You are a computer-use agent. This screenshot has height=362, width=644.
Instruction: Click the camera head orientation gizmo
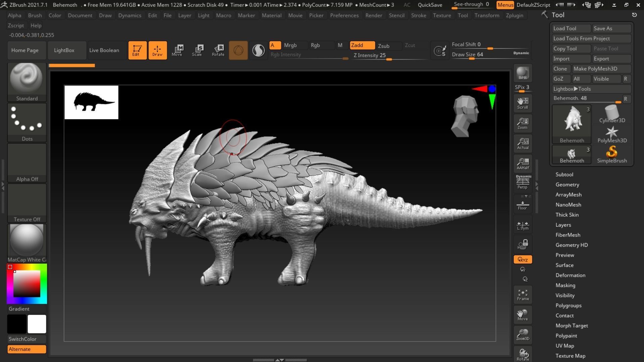click(x=465, y=116)
